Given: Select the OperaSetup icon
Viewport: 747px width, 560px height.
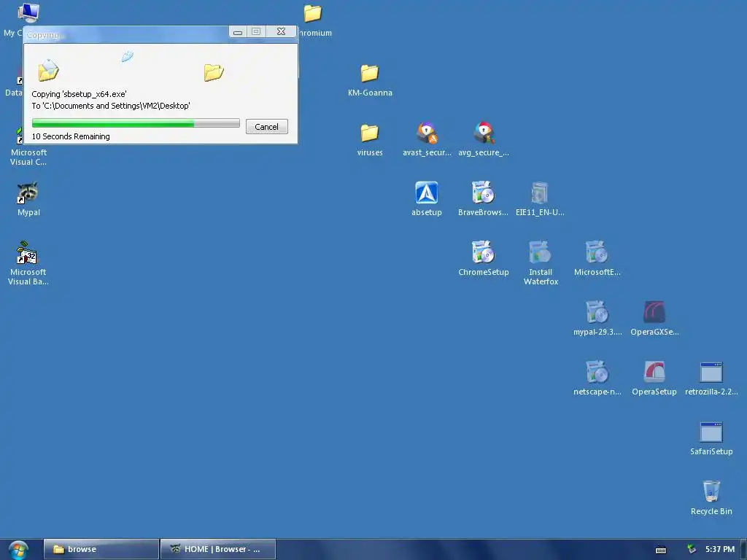Looking at the screenshot, I should pyautogui.click(x=654, y=378).
